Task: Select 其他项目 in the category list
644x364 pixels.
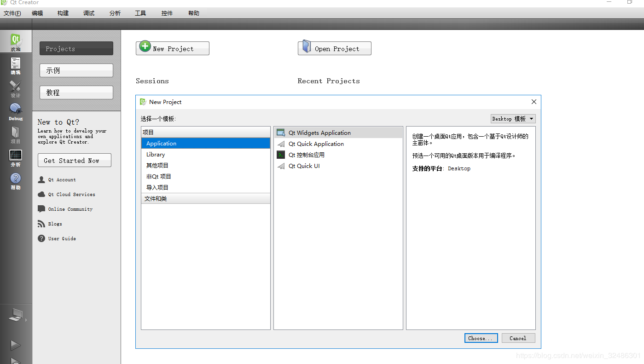Action: coord(206,166)
